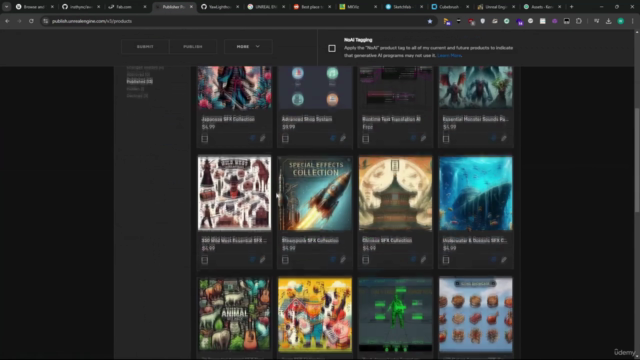The image size is (640, 360).
Task: Switch to the Cubebrush browser tab
Action: (x=449, y=7)
